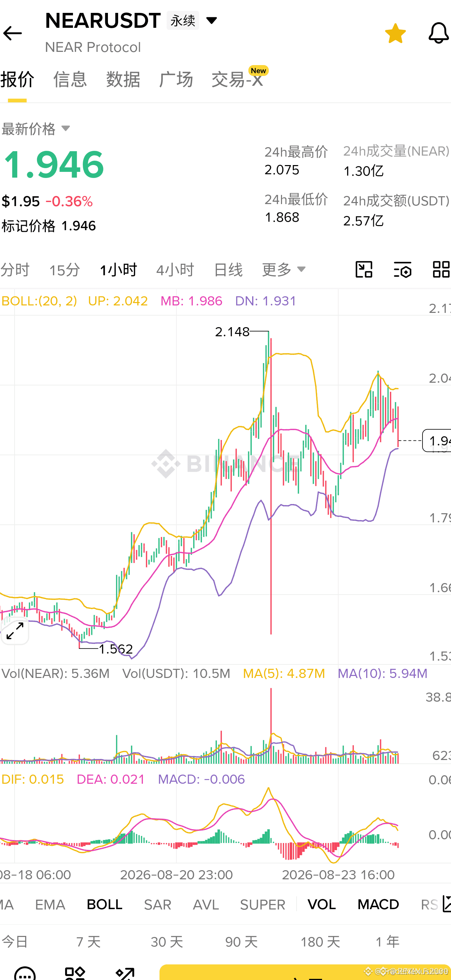Select the 日线 chart interval
Screen dimensions: 451x980
coord(228,270)
